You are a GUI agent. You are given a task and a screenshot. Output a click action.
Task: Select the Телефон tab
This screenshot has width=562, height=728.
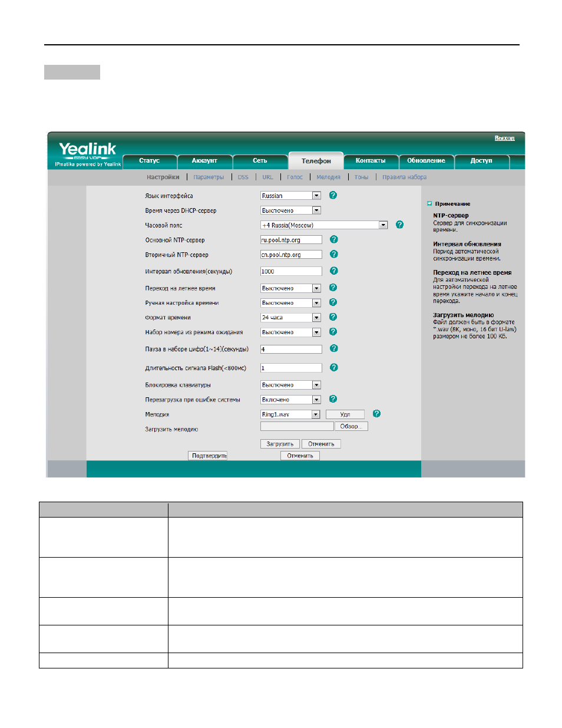point(316,161)
